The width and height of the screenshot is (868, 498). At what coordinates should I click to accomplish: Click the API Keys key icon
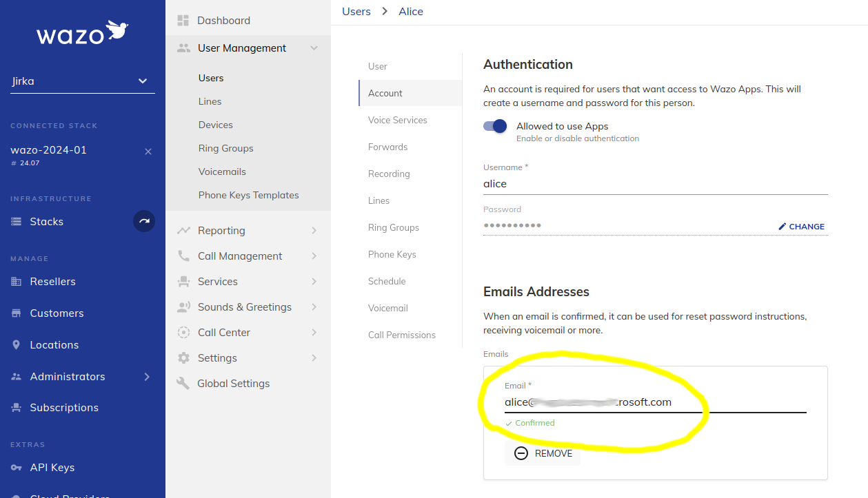[17, 468]
